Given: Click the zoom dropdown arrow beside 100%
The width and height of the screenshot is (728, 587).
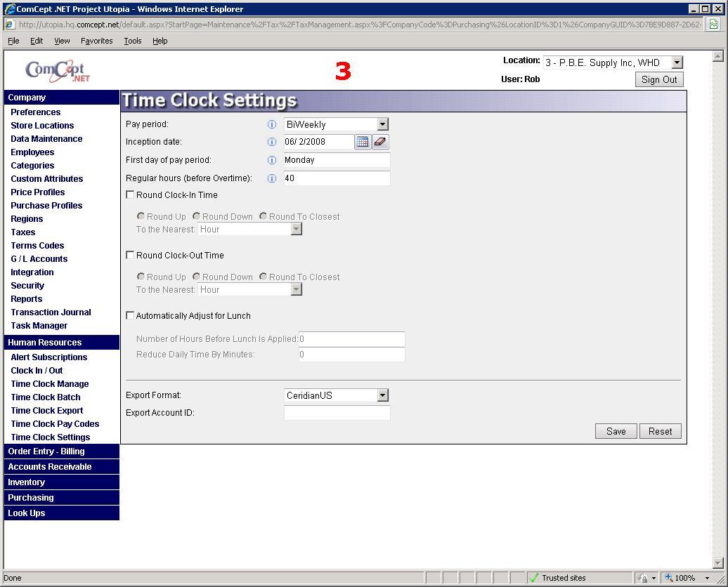Looking at the screenshot, I should pos(707,578).
